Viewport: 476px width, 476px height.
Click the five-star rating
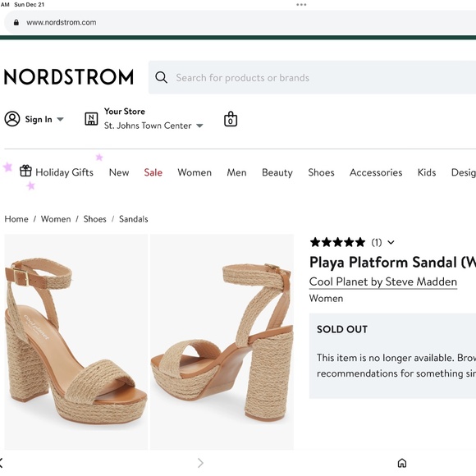tap(337, 242)
